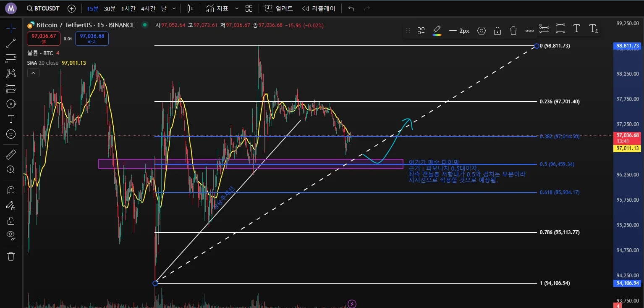Screen dimensions: 644x308
Task: Redo the last action
Action: 367,8
